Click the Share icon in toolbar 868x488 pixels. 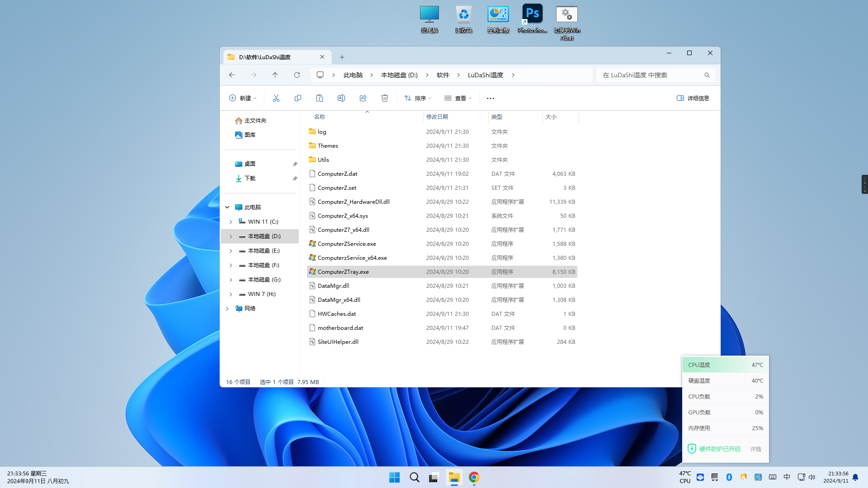pyautogui.click(x=363, y=98)
